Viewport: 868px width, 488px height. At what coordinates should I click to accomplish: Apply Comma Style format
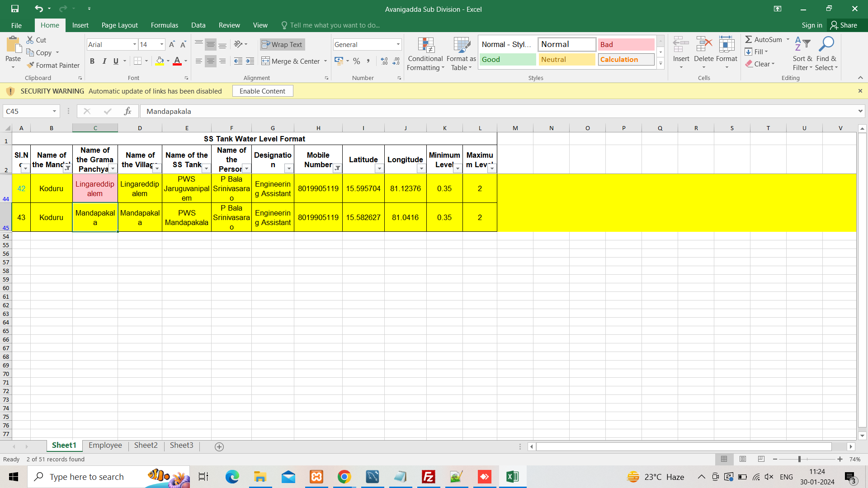click(x=368, y=61)
